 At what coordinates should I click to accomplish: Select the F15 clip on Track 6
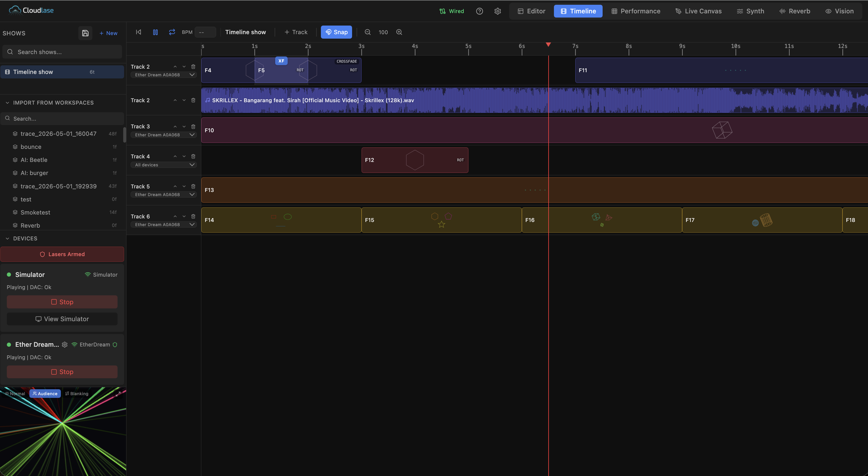coord(441,220)
